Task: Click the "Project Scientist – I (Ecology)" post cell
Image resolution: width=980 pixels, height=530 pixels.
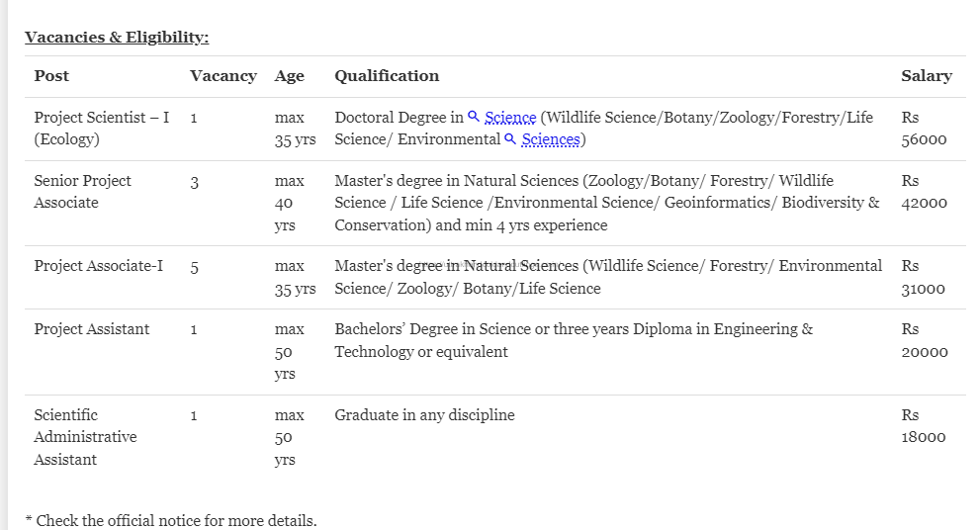Action: pyautogui.click(x=101, y=129)
